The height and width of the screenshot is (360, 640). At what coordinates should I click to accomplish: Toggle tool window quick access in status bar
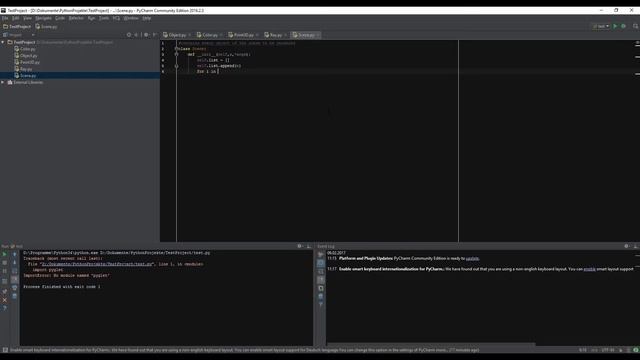point(5,350)
